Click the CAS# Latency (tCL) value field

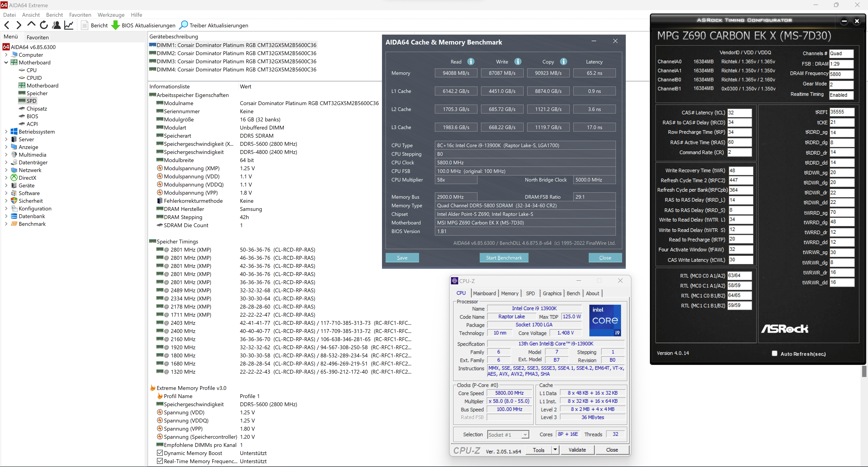point(739,113)
